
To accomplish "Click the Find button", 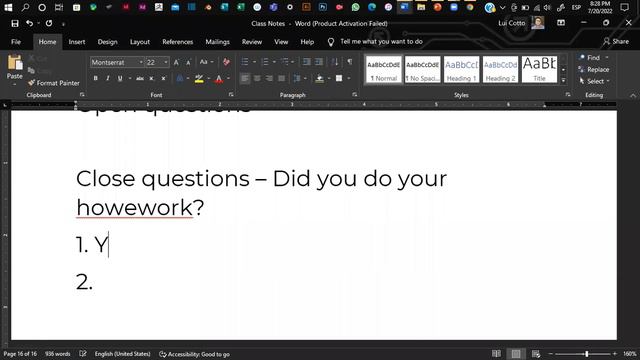I will coord(589,58).
